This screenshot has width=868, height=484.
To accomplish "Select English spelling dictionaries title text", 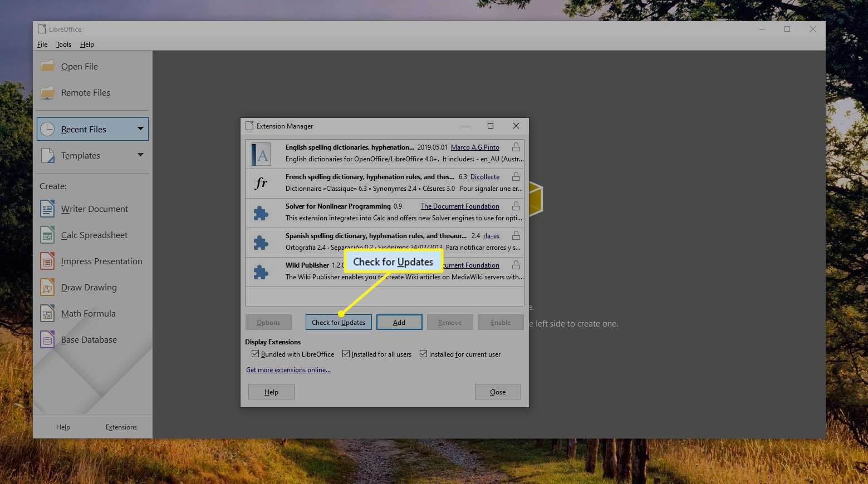I will point(350,147).
